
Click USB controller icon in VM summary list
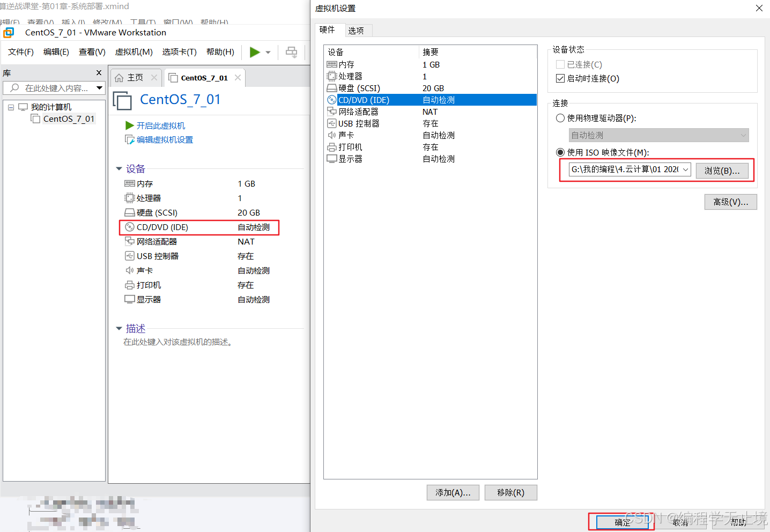pyautogui.click(x=130, y=256)
